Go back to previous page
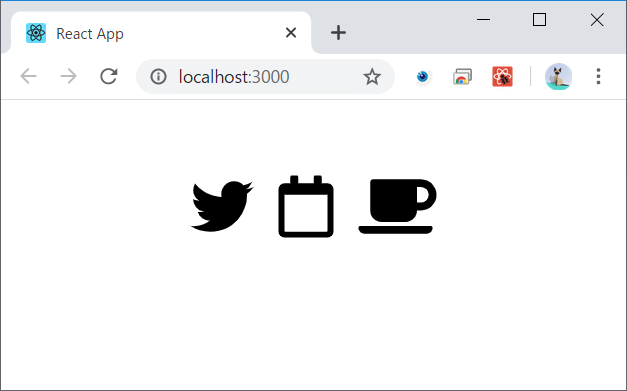Screen dimensions: 627x391 click(28, 76)
